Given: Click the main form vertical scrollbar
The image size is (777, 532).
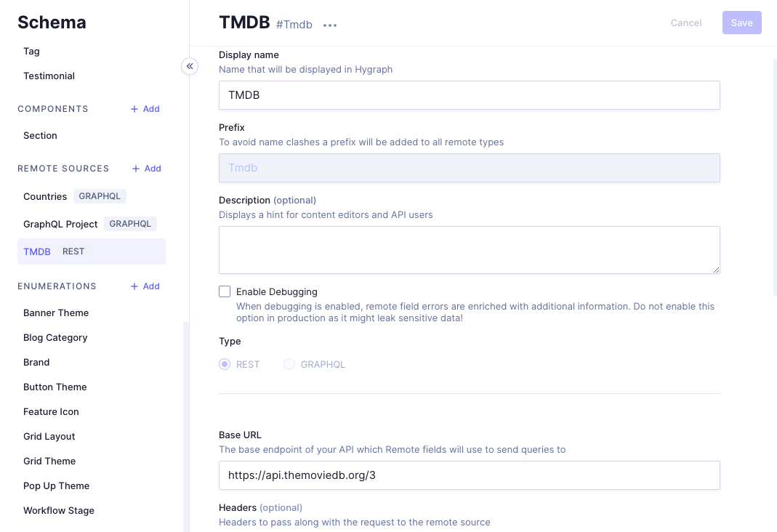Looking at the screenshot, I should [775, 177].
